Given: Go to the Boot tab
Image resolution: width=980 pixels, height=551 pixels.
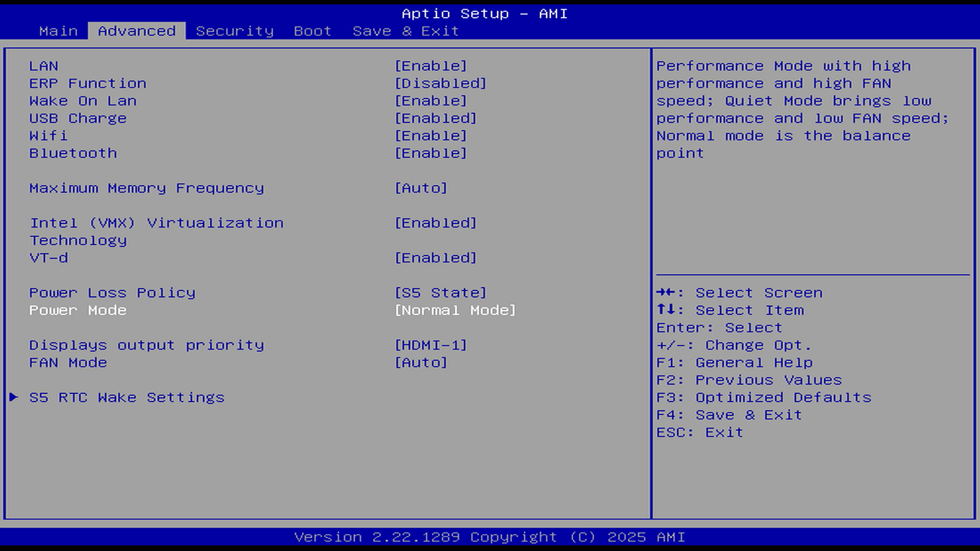Looking at the screenshot, I should click(x=312, y=31).
